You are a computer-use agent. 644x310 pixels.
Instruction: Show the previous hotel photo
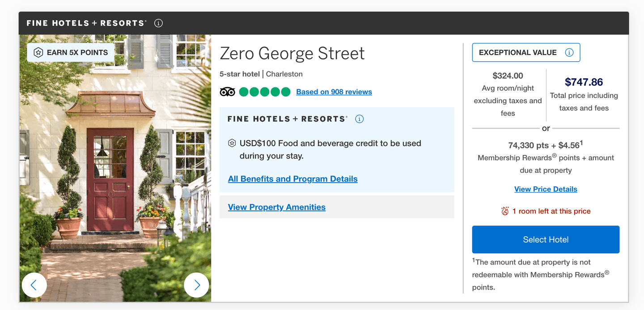click(34, 285)
